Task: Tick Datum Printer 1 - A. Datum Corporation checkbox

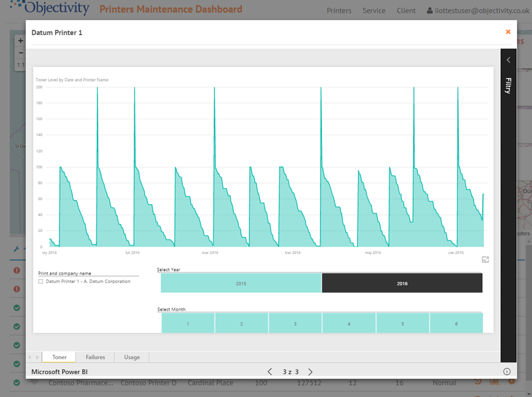Action: pyautogui.click(x=41, y=281)
